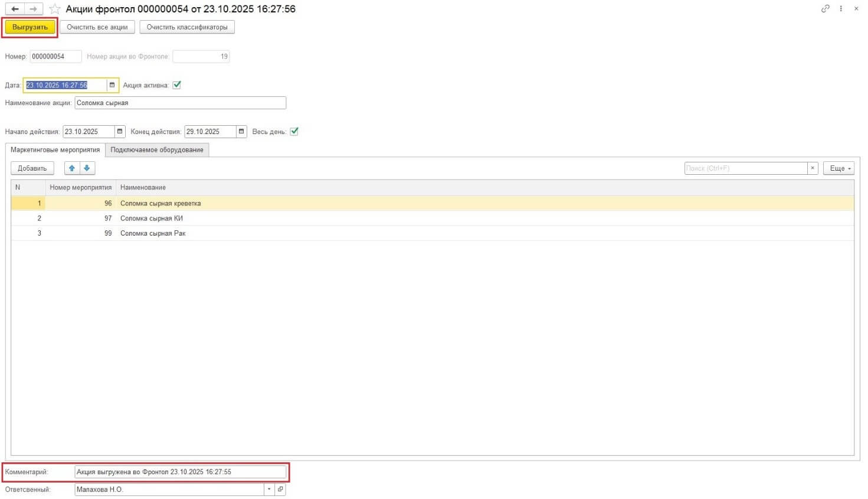Open the three-dot options menu
This screenshot has height=499, width=868.
tap(841, 8)
